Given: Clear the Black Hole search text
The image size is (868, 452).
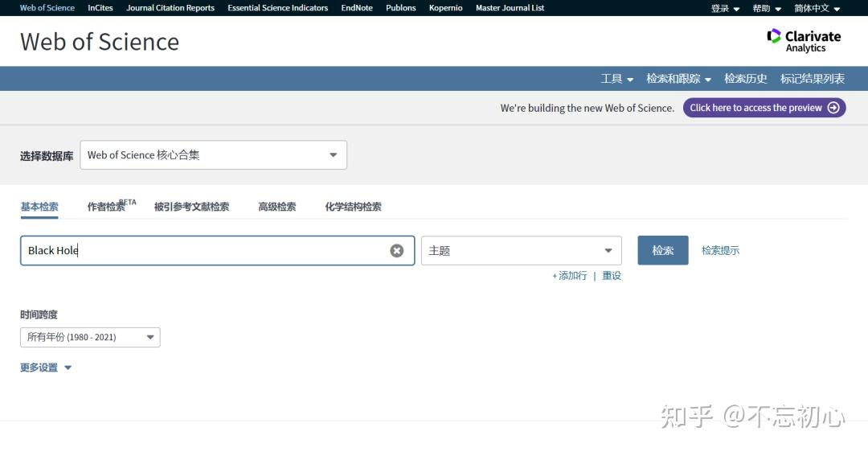Looking at the screenshot, I should (x=396, y=250).
